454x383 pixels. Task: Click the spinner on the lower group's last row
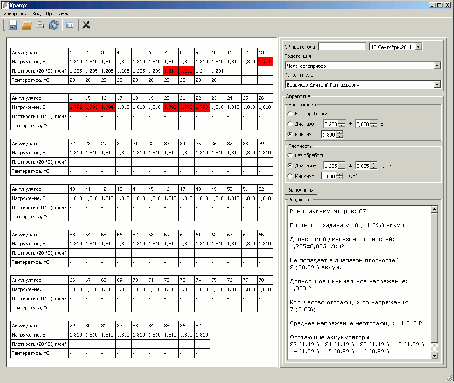(x=332, y=176)
